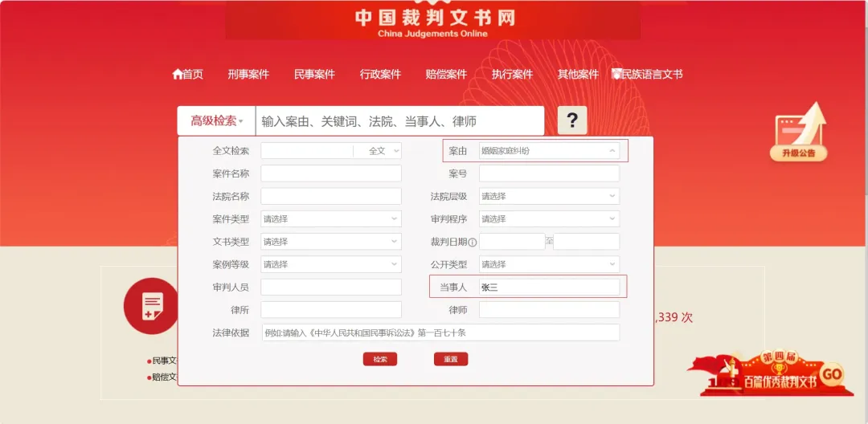
Task: Toggle the 高级检索 advanced search dropdown
Action: [216, 121]
